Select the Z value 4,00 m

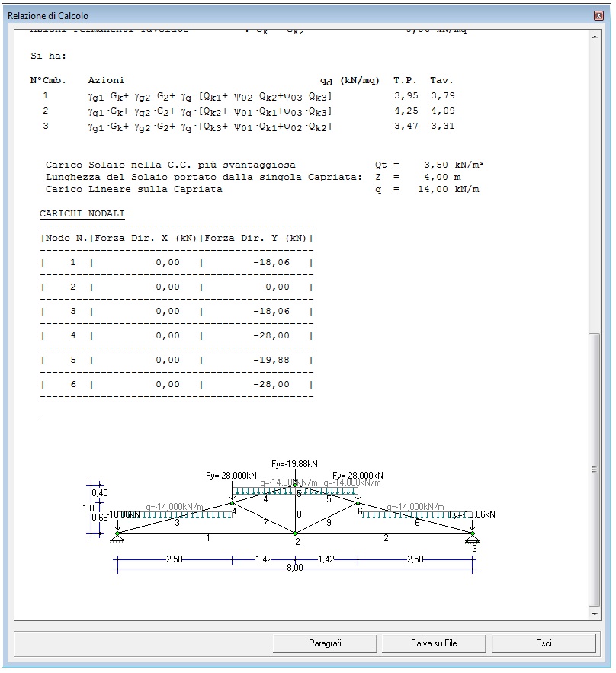pyautogui.click(x=442, y=177)
